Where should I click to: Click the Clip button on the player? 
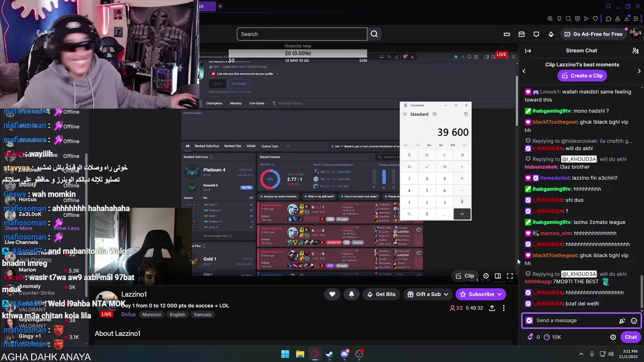[x=464, y=276]
